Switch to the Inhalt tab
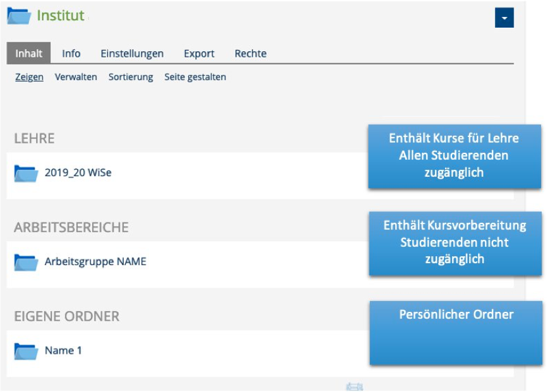 point(28,53)
